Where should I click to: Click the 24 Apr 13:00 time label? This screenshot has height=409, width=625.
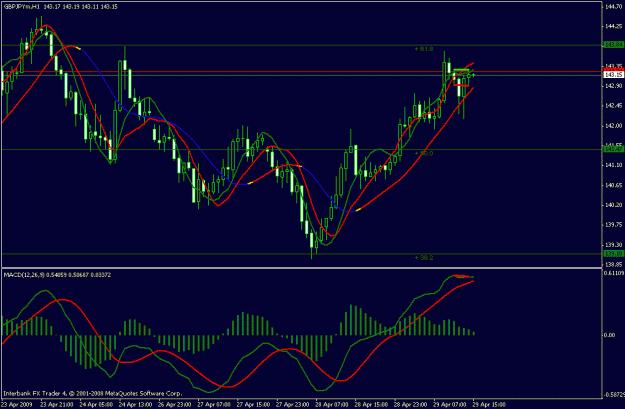pos(136,405)
